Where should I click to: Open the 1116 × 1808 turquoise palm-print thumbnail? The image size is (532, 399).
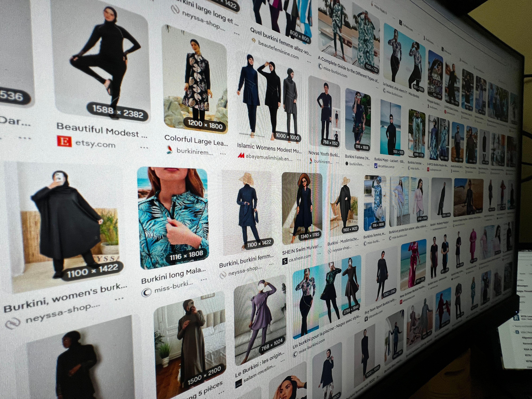tap(173, 218)
